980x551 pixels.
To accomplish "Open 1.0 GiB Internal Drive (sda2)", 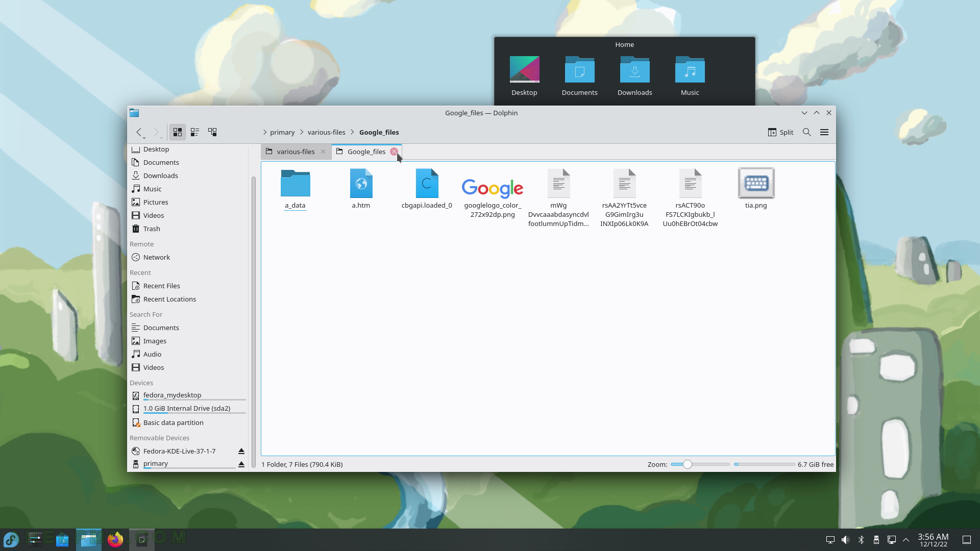I will tap(188, 409).
